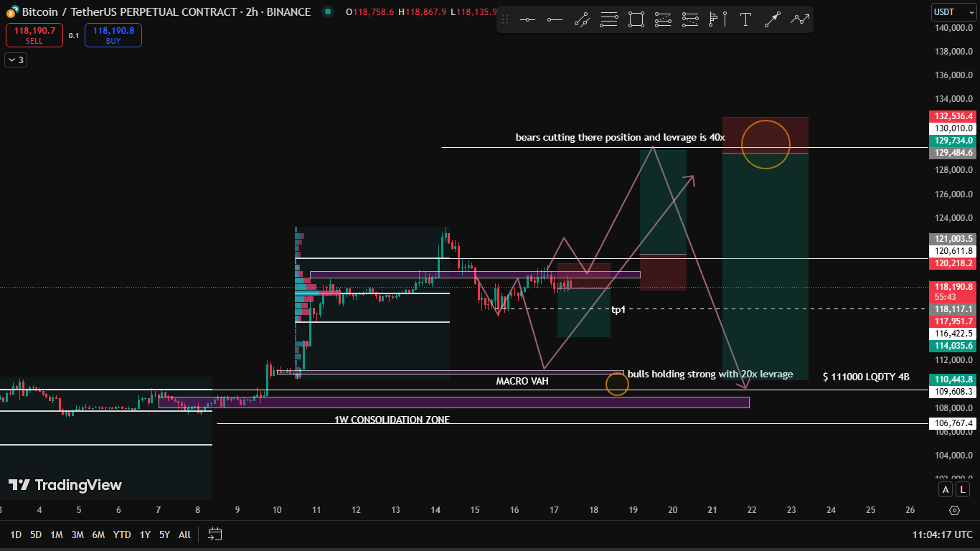Click the 116,422.5 price axis label

pos(952,334)
